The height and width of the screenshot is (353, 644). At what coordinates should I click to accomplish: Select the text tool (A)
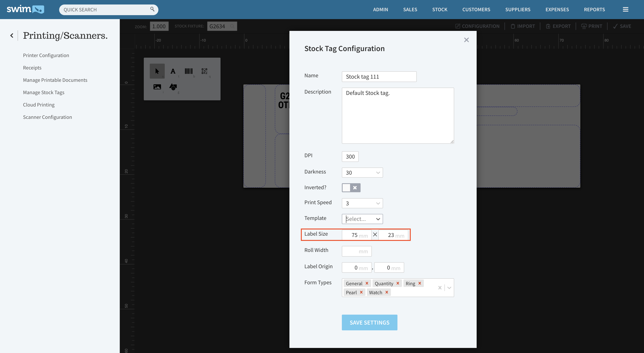coord(173,71)
